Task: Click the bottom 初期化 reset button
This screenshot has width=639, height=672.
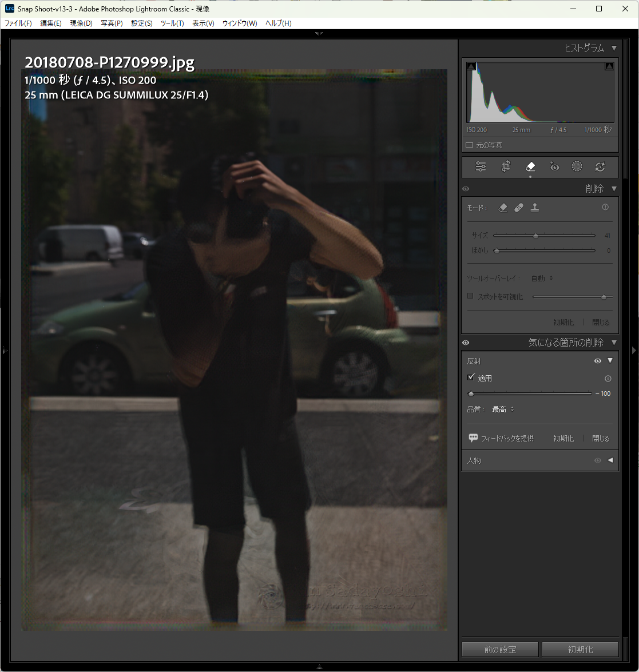Action: [x=580, y=650]
